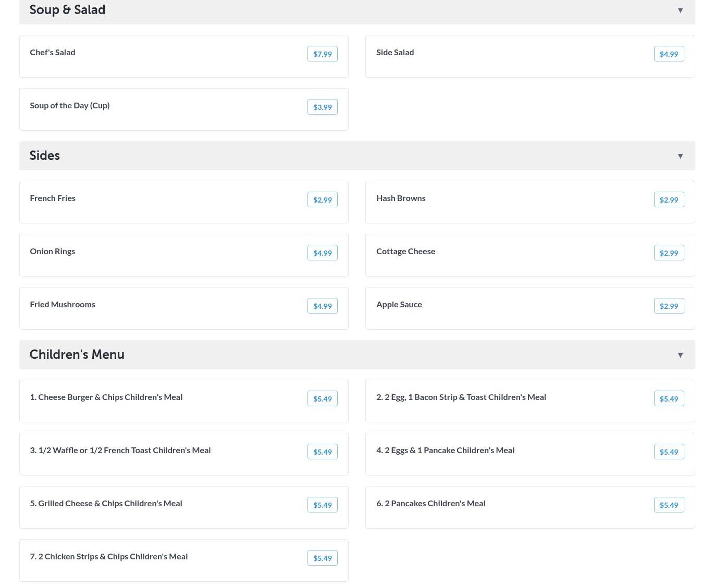
Task: Add Soup of the Day (Cup) for $3.99
Action: tap(322, 107)
